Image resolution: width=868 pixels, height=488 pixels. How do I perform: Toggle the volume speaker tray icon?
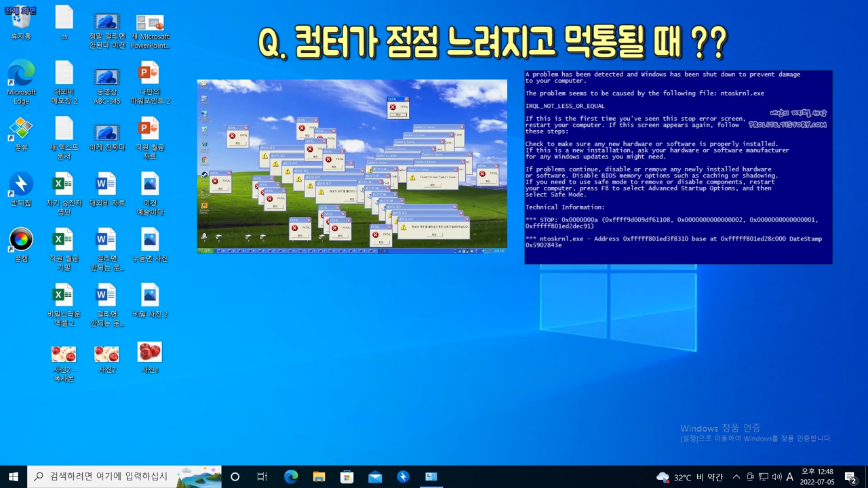(776, 476)
